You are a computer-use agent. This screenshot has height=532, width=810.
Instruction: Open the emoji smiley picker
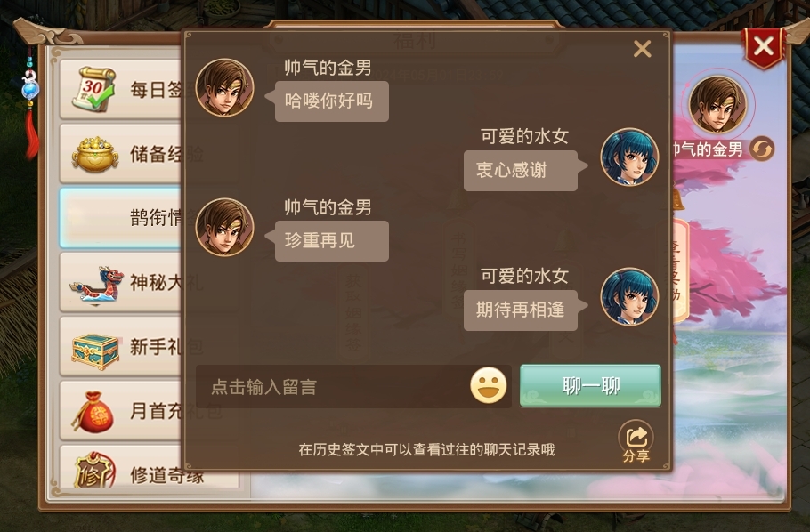coord(488,385)
